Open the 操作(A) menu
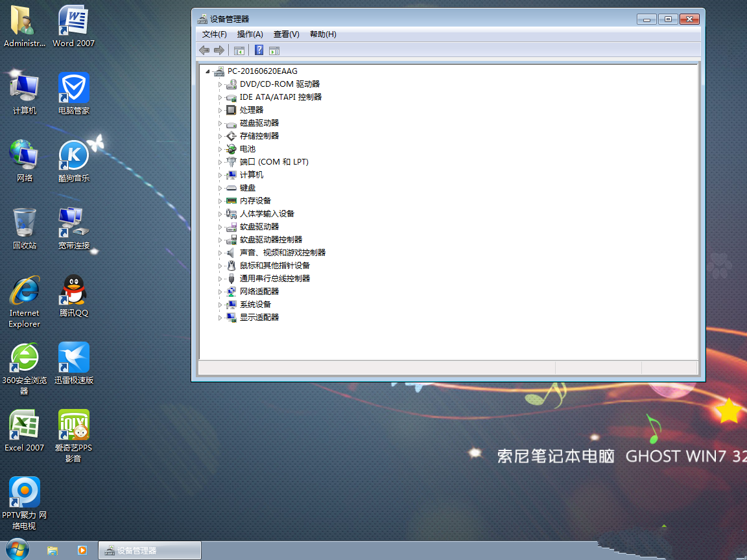747x560 pixels. point(250,34)
